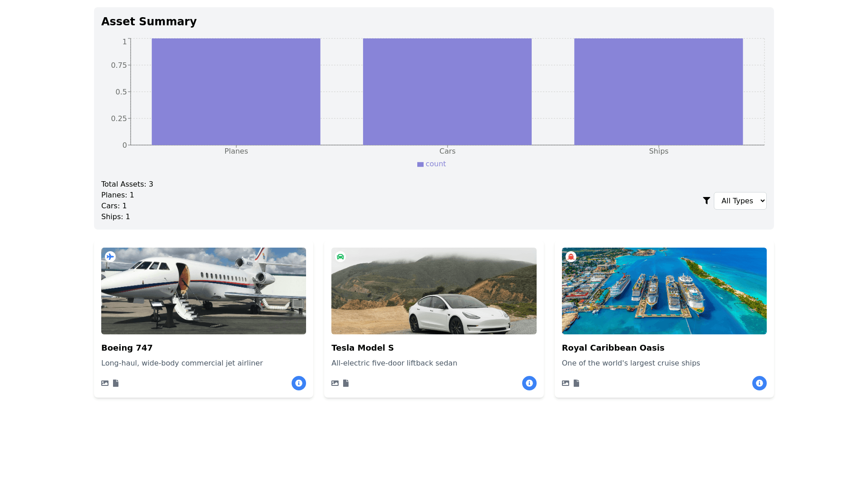Click the Royal Caribbean Oasis title

tap(613, 348)
